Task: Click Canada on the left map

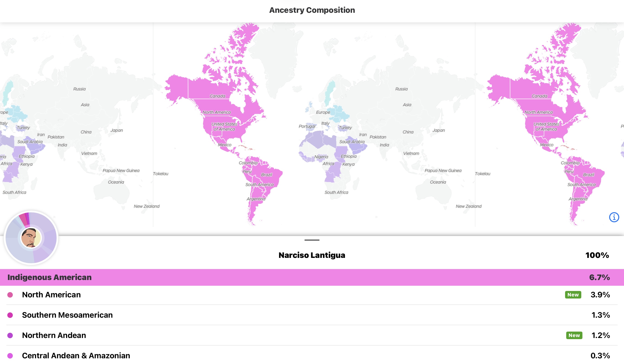Action: tap(217, 96)
